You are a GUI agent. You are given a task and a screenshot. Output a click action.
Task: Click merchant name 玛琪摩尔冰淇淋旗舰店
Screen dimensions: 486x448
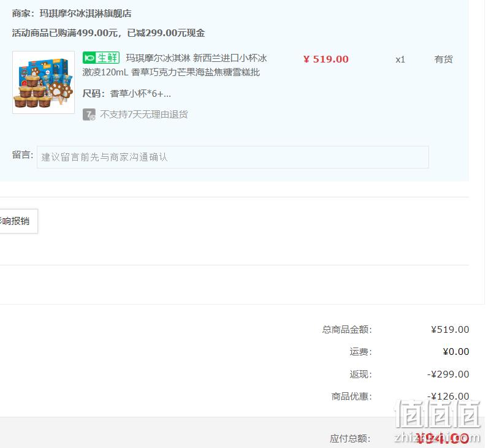[86, 13]
